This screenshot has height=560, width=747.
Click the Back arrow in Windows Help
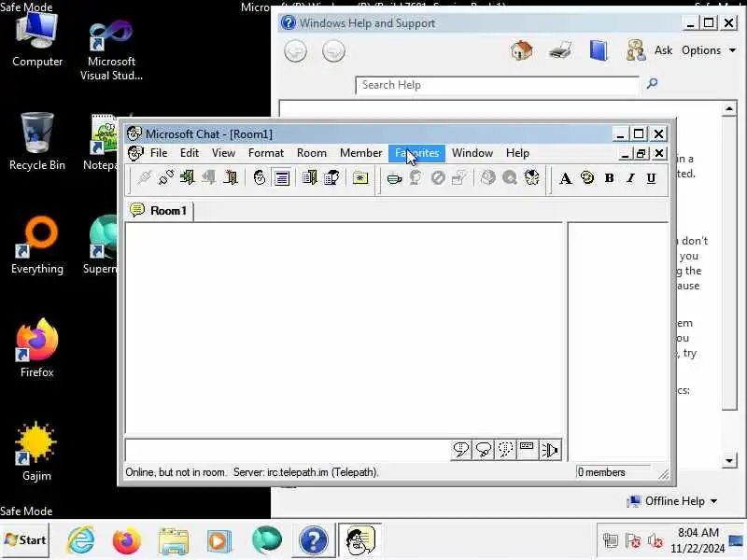click(295, 51)
